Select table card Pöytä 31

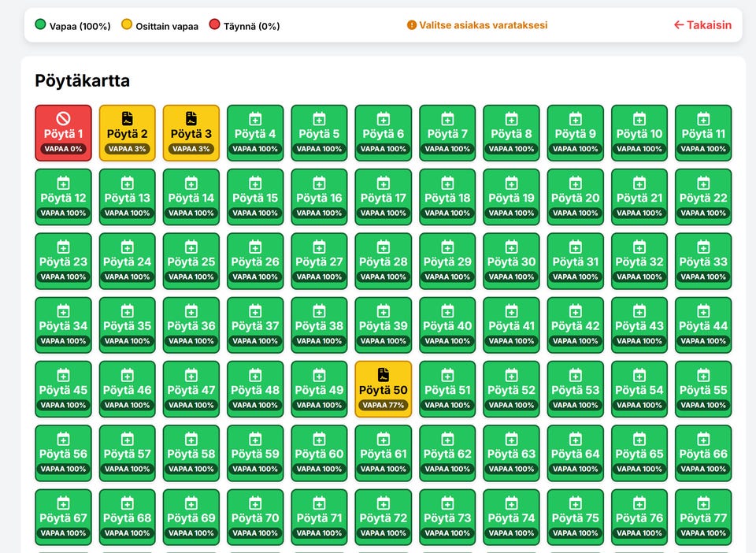pos(575,262)
